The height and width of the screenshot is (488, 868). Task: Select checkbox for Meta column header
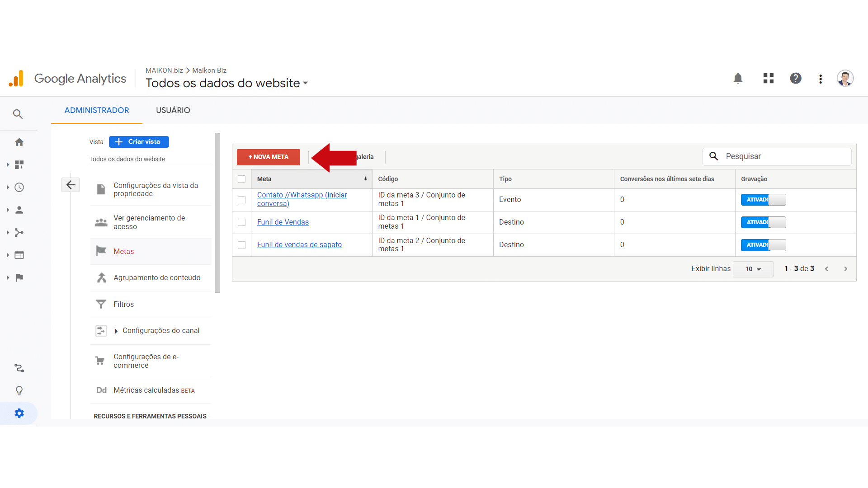coord(241,179)
